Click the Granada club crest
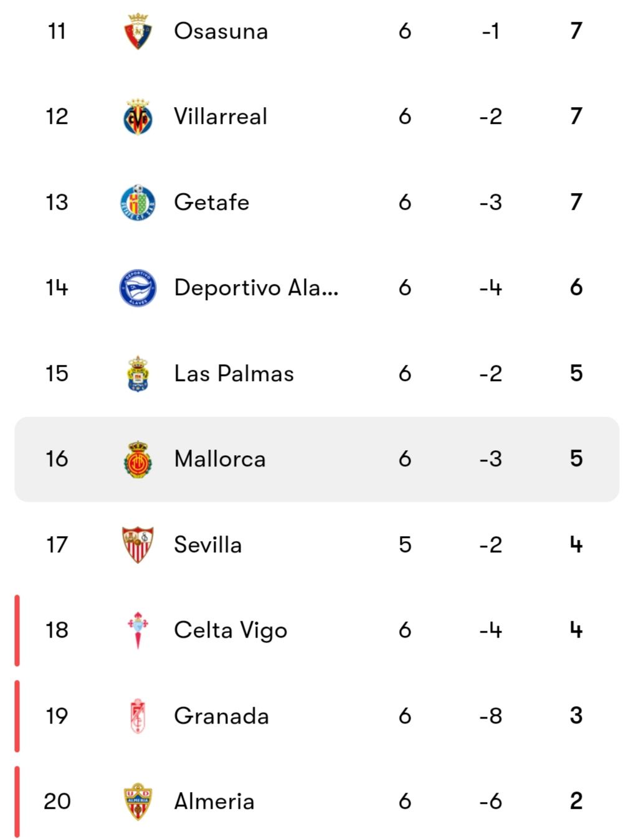 pyautogui.click(x=138, y=716)
